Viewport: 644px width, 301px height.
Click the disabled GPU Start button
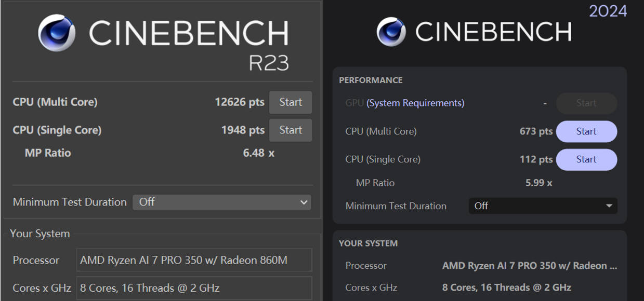coord(586,103)
